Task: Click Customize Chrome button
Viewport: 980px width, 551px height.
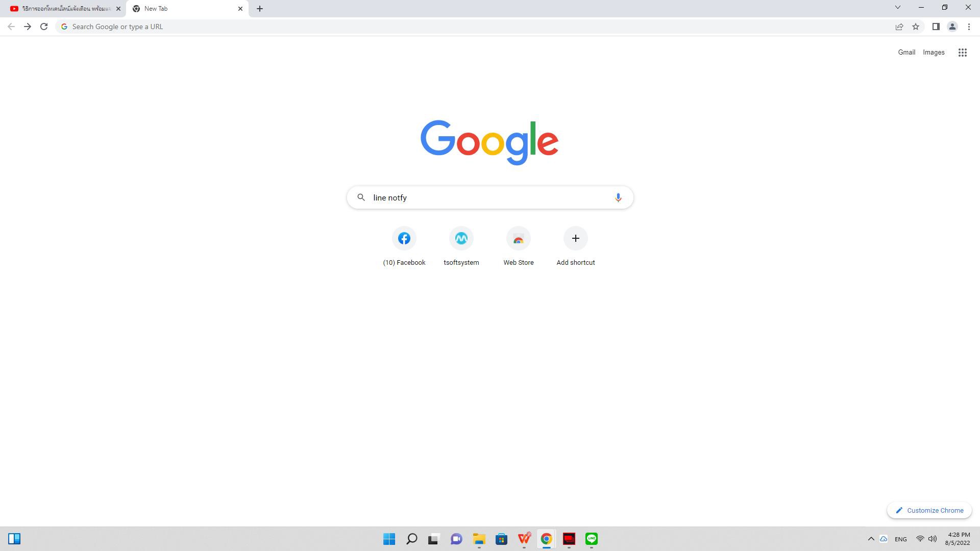Action: tap(929, 510)
